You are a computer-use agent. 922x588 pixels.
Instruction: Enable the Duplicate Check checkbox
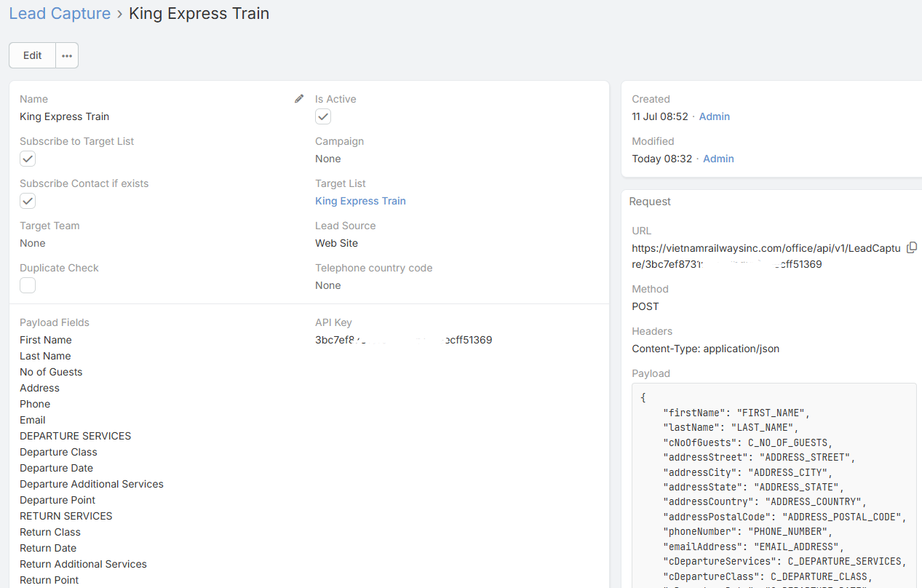pyautogui.click(x=28, y=285)
